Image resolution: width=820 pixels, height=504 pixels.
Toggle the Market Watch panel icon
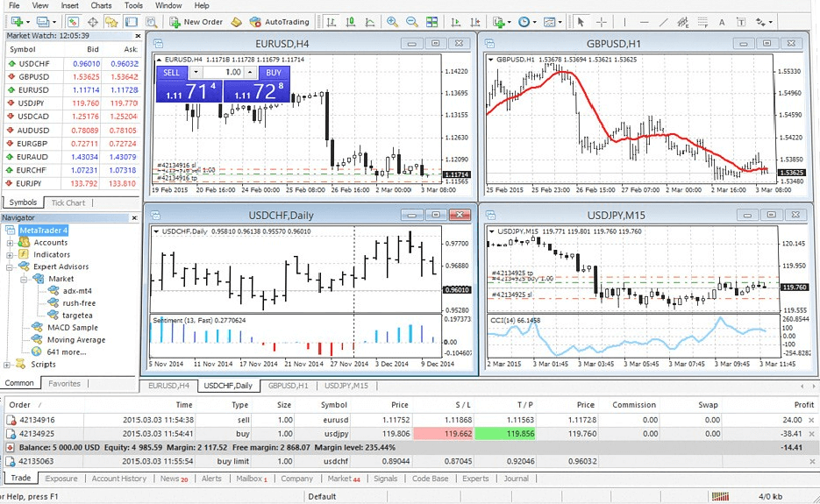pos(73,22)
